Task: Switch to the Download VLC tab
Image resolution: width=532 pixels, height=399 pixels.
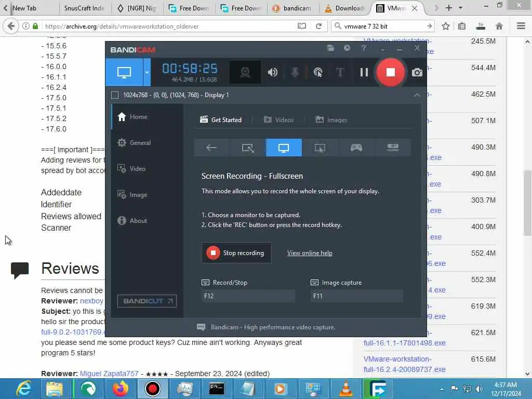Action: 345,8
